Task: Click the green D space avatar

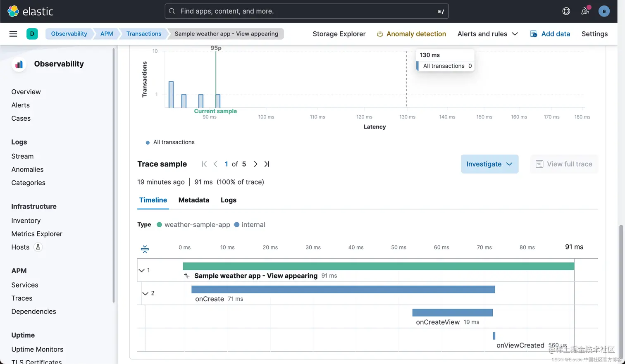Action: (x=32, y=34)
